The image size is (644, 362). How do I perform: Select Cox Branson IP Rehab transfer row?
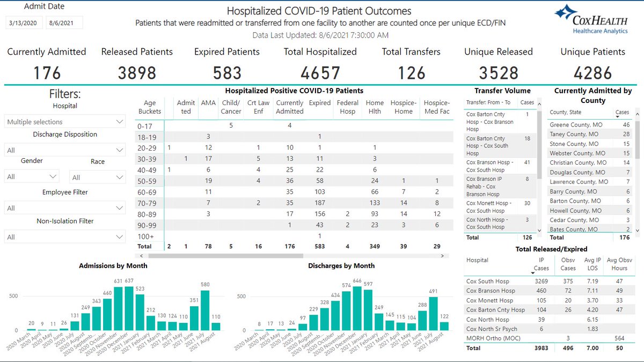tap(500, 186)
